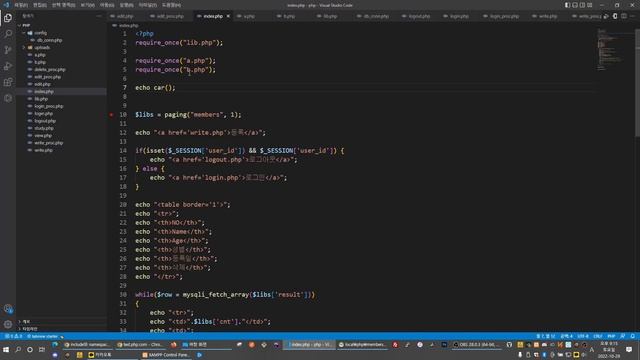Screen dimensions: 640x360
Task: Place cursor on line 7 echo car()
Action: tap(155, 88)
